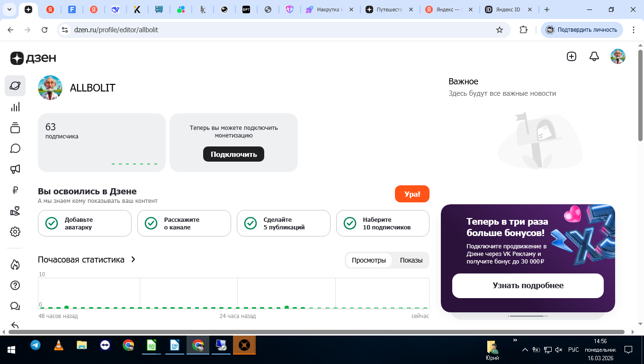Open the publications stack icon in sidebar
The image size is (644, 364).
(x=15, y=128)
